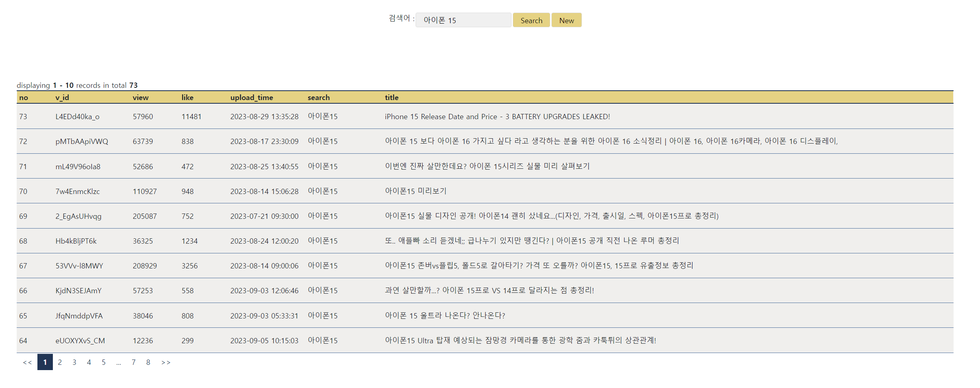The height and width of the screenshot is (388, 980).
Task: Click like count 3256
Action: click(x=189, y=266)
